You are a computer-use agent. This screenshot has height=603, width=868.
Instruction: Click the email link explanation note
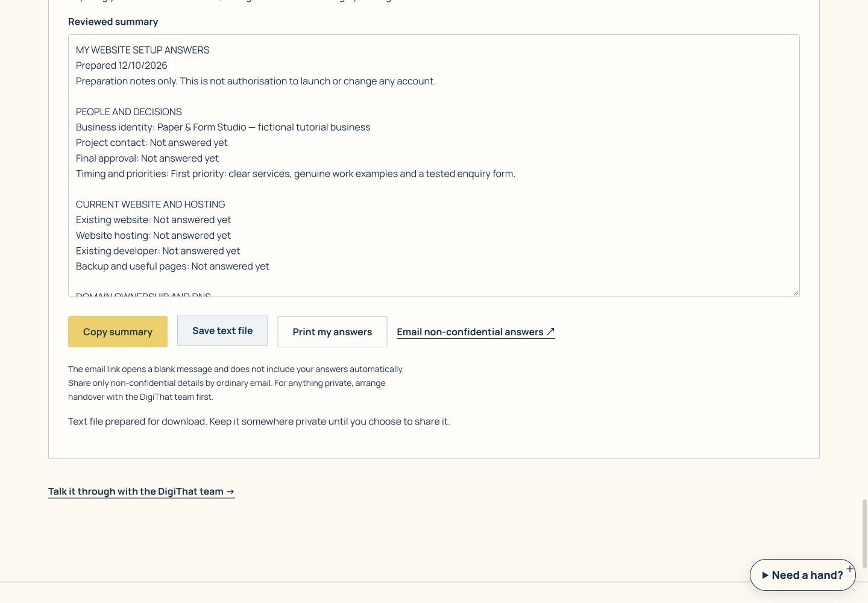coord(236,383)
